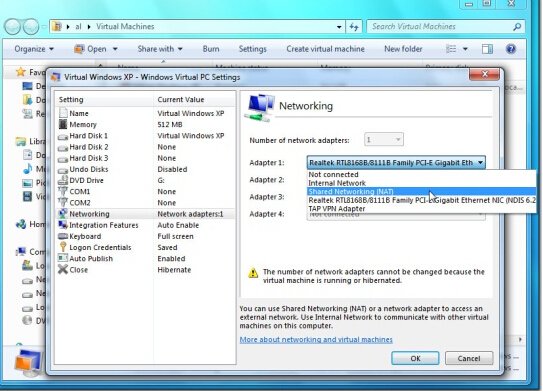
Task: Select the Hard Disk 1 icon
Action: pyautogui.click(x=63, y=136)
